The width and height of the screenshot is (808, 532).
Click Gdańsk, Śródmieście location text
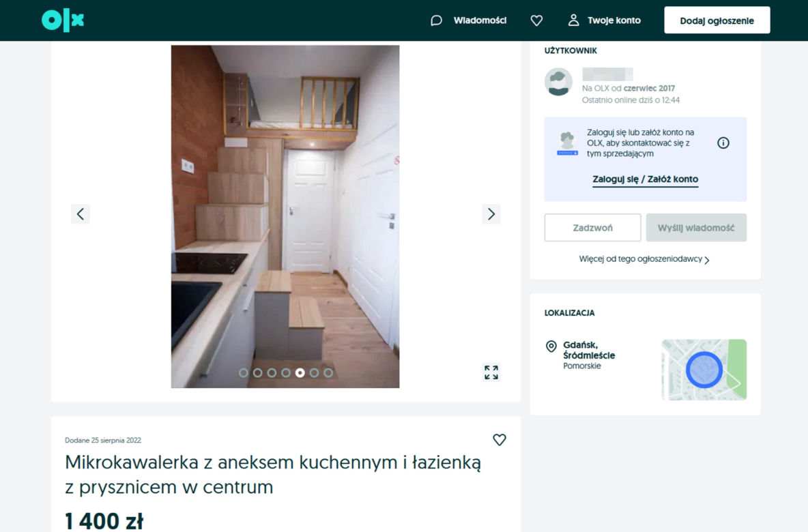589,350
